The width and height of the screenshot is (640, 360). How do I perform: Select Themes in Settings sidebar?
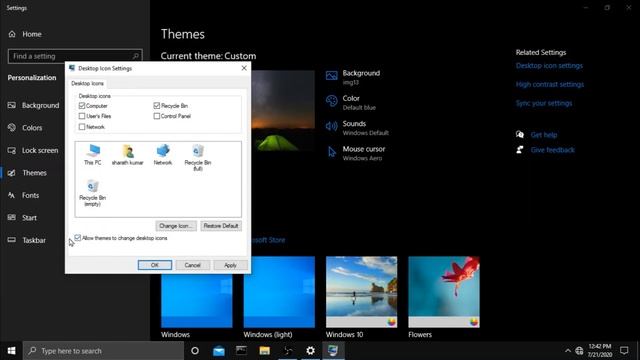33,173
